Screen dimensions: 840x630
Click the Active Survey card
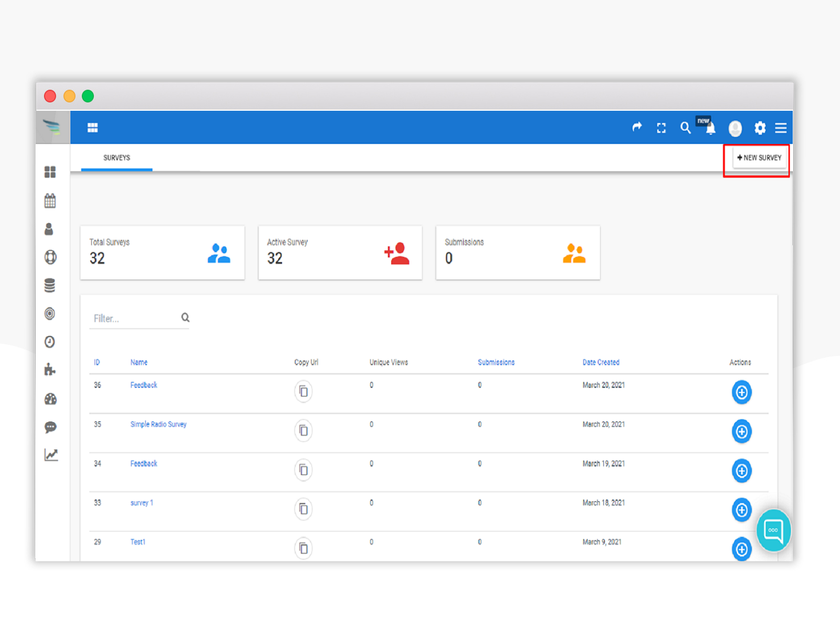click(x=340, y=253)
